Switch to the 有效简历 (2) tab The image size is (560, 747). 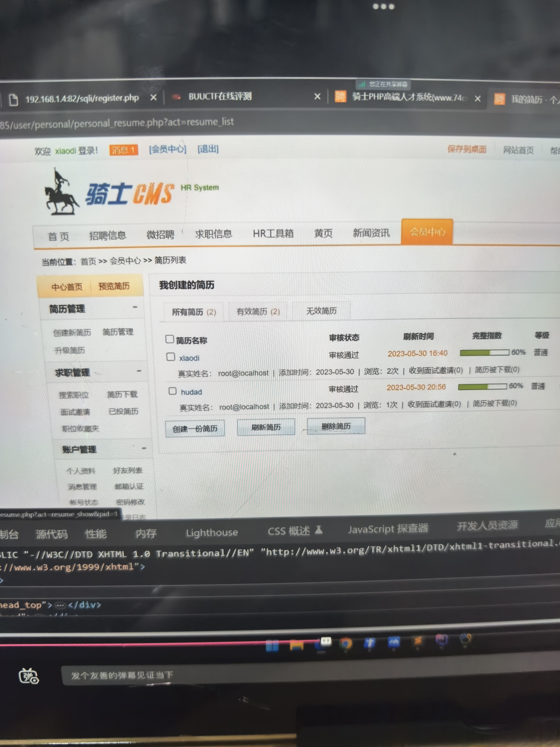(x=258, y=311)
